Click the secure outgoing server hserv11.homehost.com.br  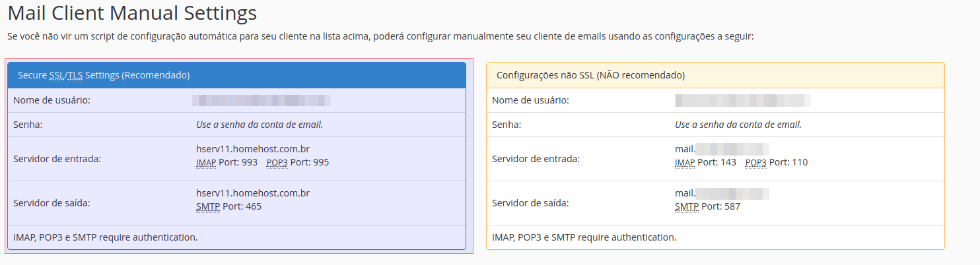[253, 193]
